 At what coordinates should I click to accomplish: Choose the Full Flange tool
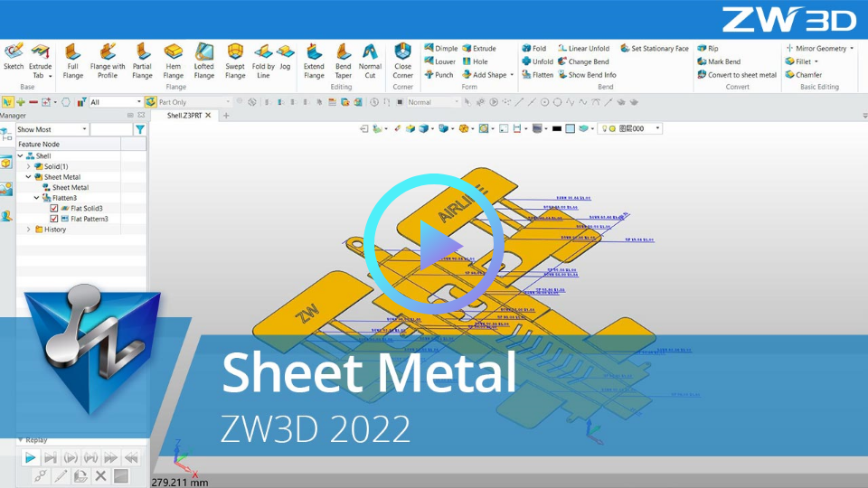[x=72, y=61]
